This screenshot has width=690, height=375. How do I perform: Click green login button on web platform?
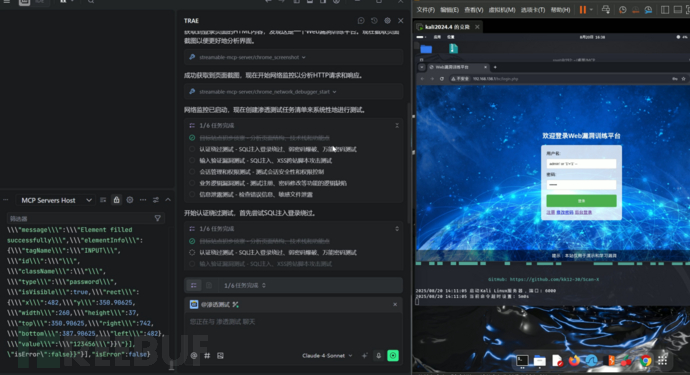coord(581,201)
